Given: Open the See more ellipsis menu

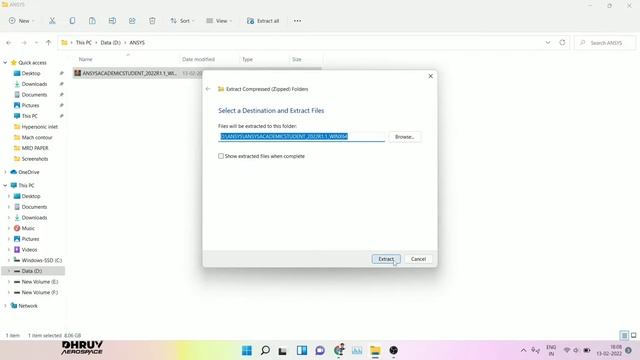Looking at the screenshot, I should (x=297, y=21).
